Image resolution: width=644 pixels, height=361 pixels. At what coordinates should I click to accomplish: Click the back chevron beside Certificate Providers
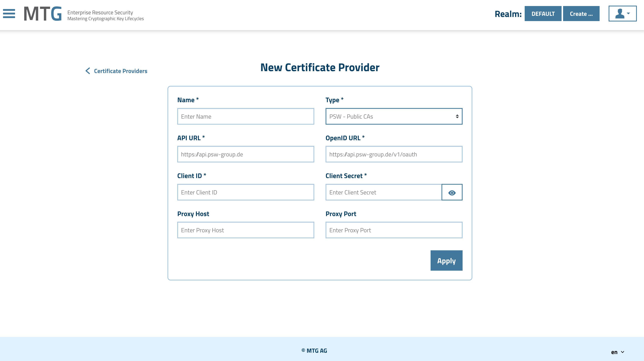(88, 71)
